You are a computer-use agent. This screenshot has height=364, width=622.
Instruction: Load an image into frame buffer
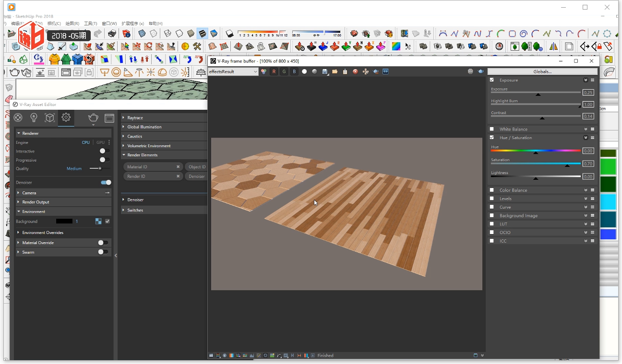(335, 71)
